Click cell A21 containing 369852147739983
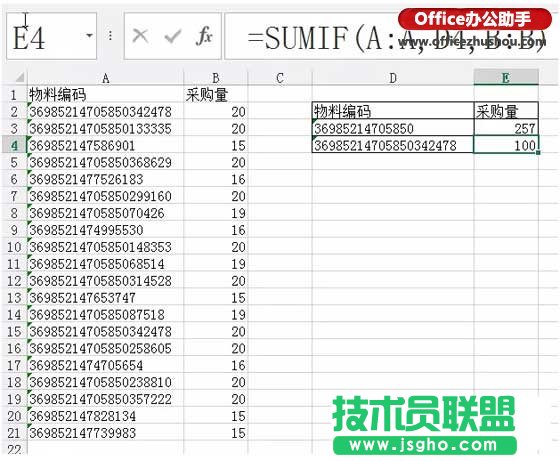This screenshot has height=461, width=560. (x=105, y=433)
